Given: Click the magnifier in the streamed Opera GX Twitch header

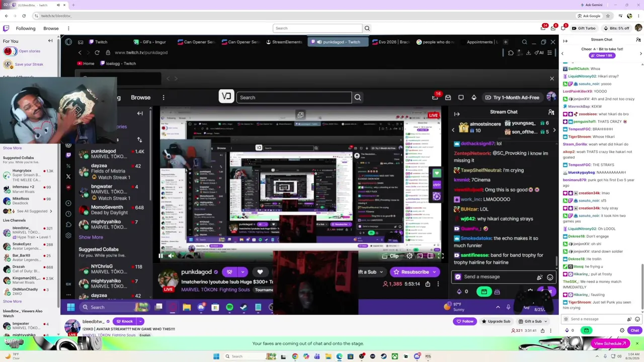Looking at the screenshot, I should tap(358, 98).
